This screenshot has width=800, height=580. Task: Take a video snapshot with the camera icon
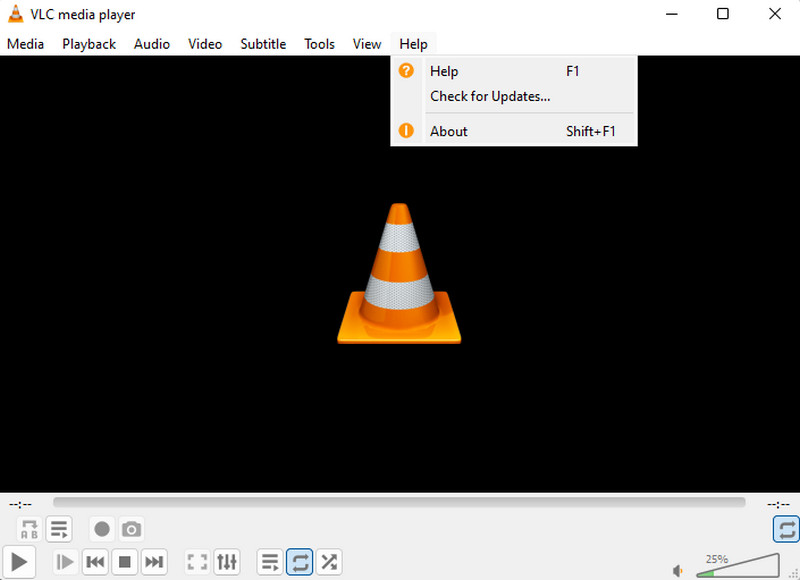point(131,529)
